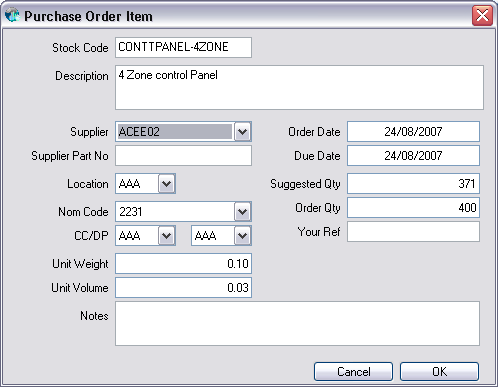Select the Suggested Qty field
This screenshot has width=498, height=387.
click(x=413, y=184)
